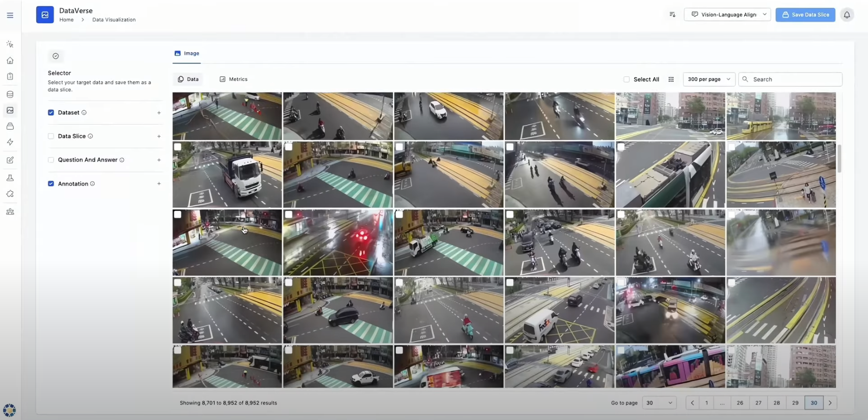Expand the Question And Answer filter

click(159, 160)
